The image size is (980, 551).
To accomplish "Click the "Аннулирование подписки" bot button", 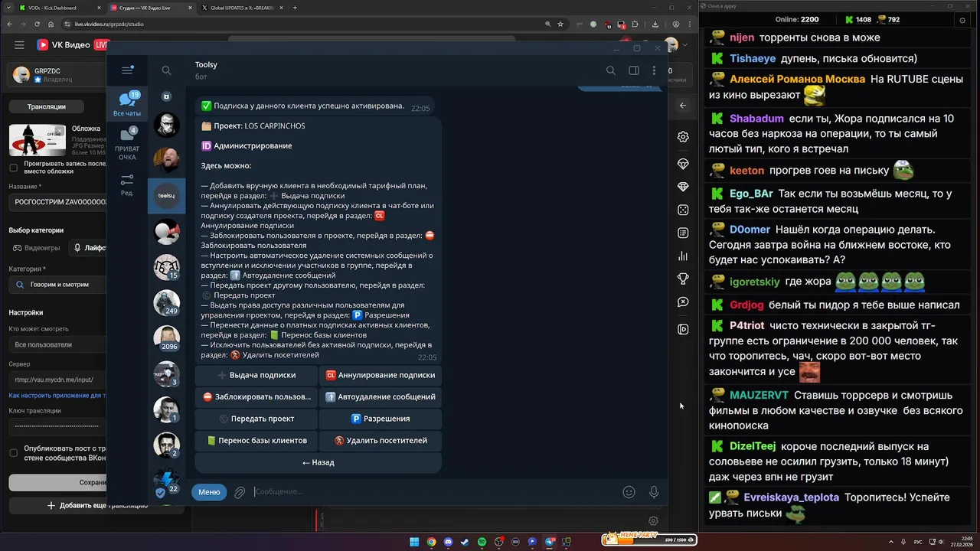I will [x=381, y=375].
